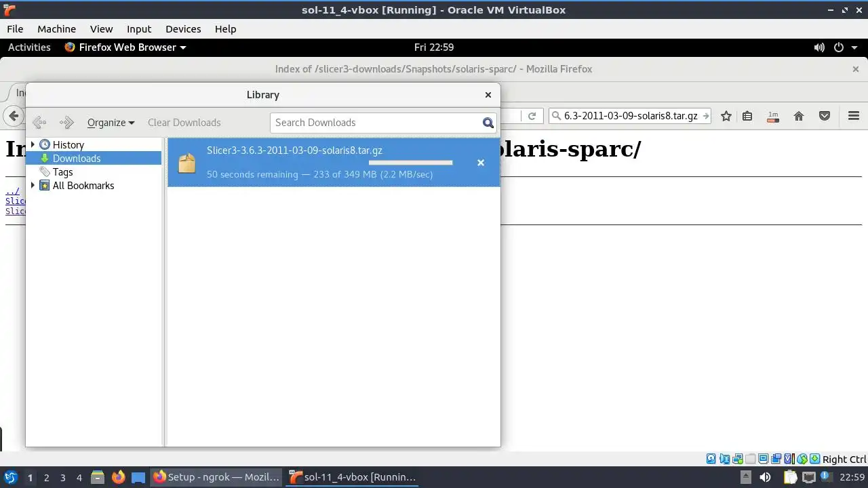Viewport: 868px width, 488px height.
Task: Open the Organize dropdown menu
Action: tap(111, 123)
